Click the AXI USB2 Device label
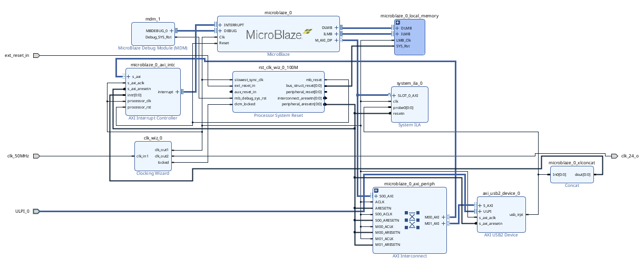644x268 pixels. tap(501, 235)
